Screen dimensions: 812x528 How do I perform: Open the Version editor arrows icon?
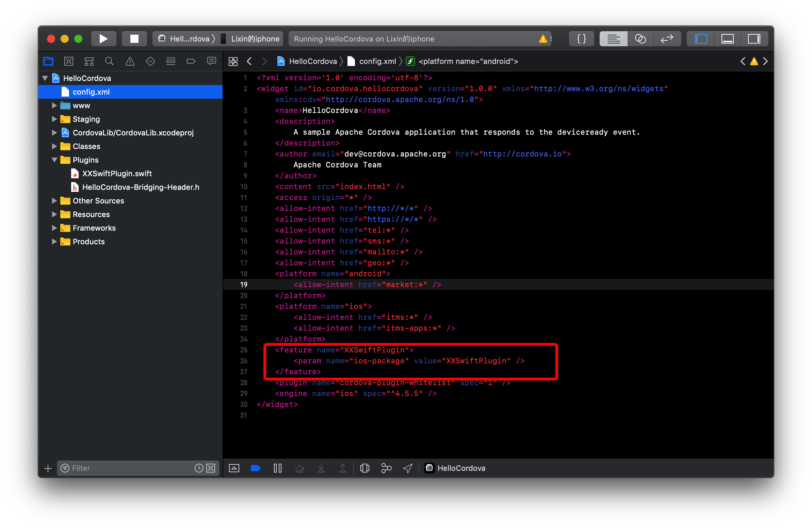(x=667, y=39)
